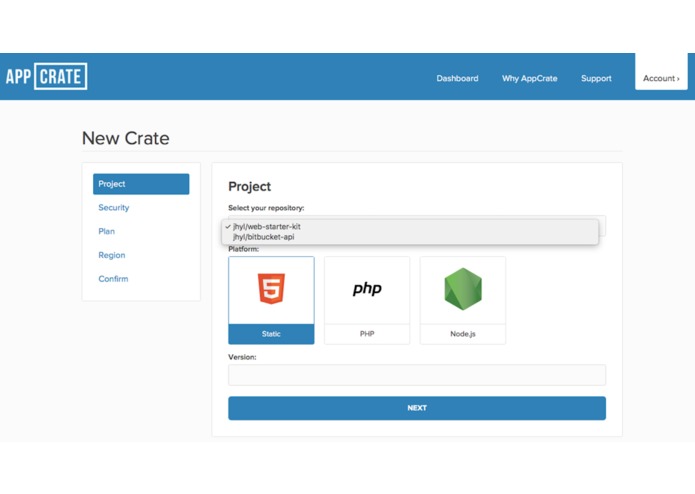Go to the Confirm step
695x494 pixels.
click(113, 279)
